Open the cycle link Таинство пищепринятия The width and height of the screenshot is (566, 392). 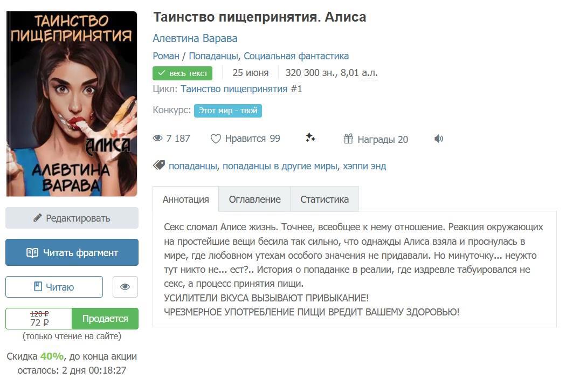coord(234,89)
